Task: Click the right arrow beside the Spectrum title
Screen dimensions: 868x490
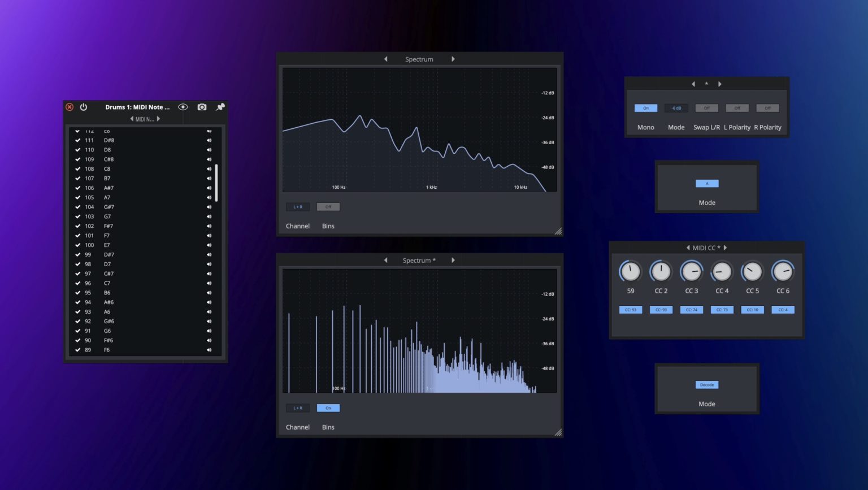Action: (x=453, y=59)
